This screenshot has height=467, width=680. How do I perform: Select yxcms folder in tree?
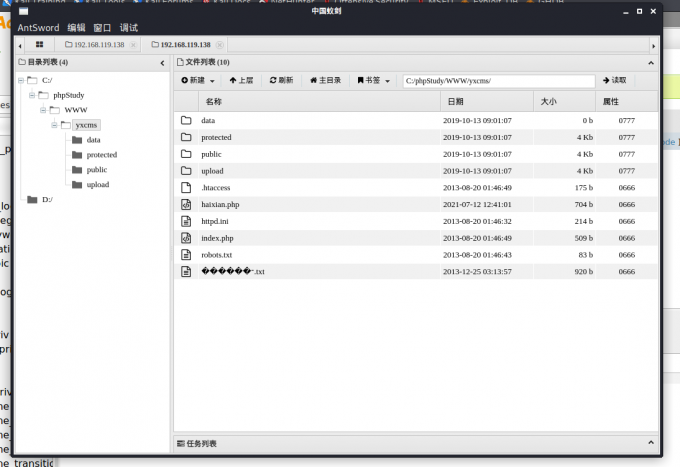(x=86, y=125)
